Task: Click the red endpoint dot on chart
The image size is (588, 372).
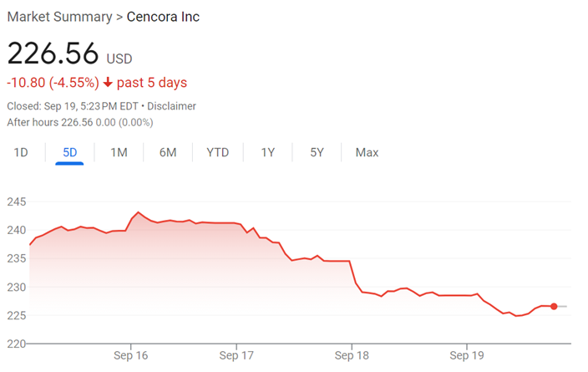Action: point(554,306)
